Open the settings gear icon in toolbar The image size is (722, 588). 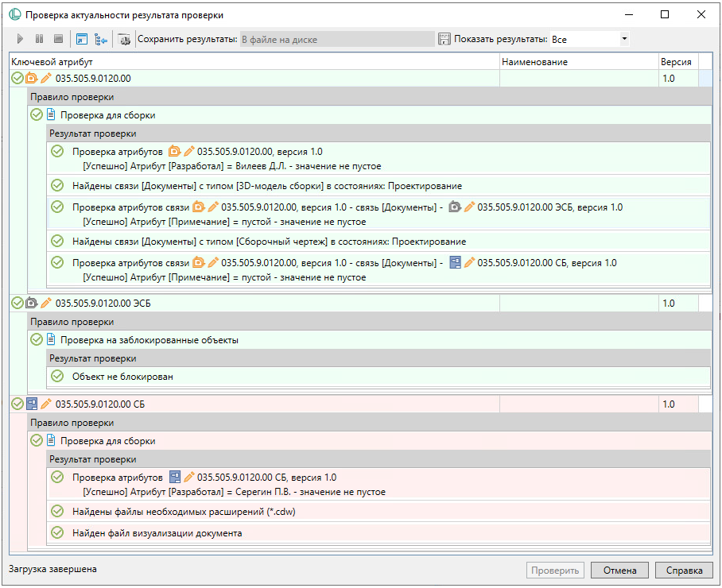click(125, 38)
